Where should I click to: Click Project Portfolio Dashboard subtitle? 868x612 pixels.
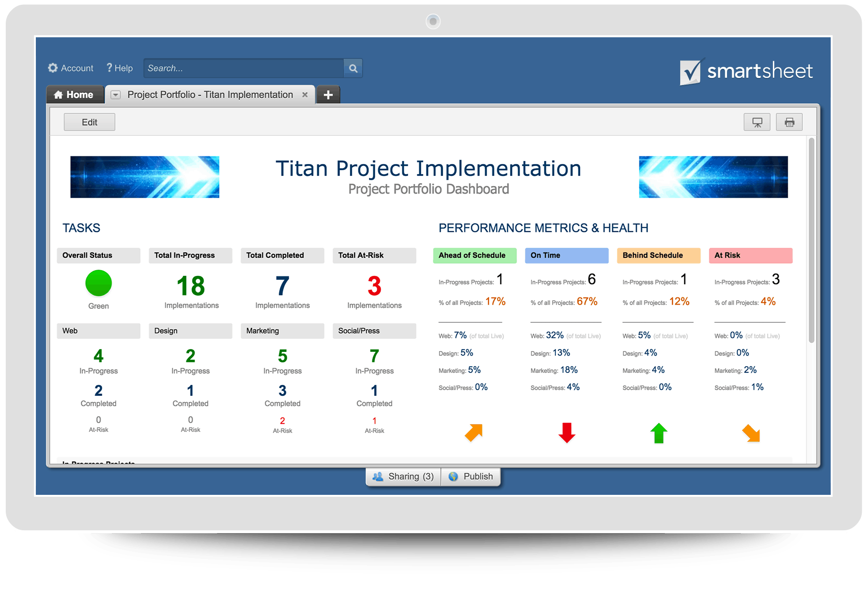[429, 189]
